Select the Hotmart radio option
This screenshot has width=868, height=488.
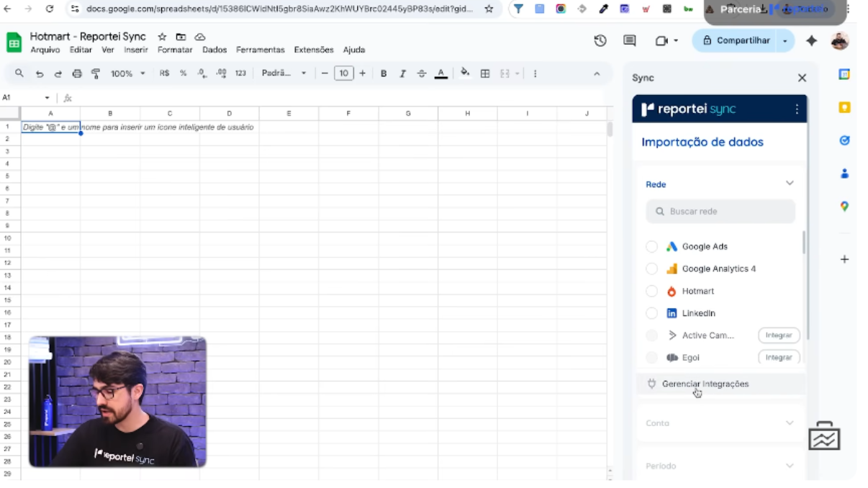click(x=651, y=292)
